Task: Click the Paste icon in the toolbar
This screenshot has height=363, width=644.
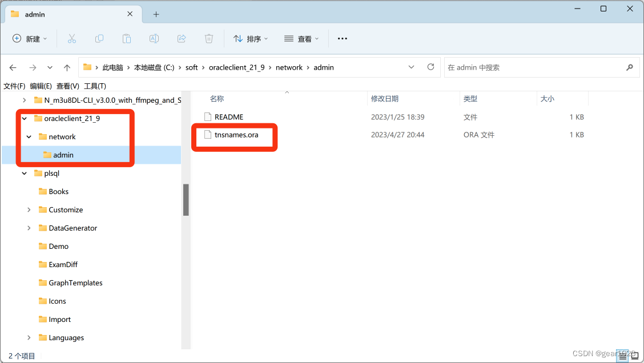Action: pos(126,38)
